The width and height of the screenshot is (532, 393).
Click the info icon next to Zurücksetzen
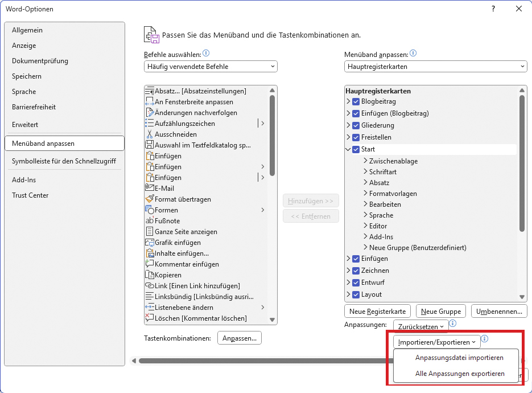pos(452,324)
